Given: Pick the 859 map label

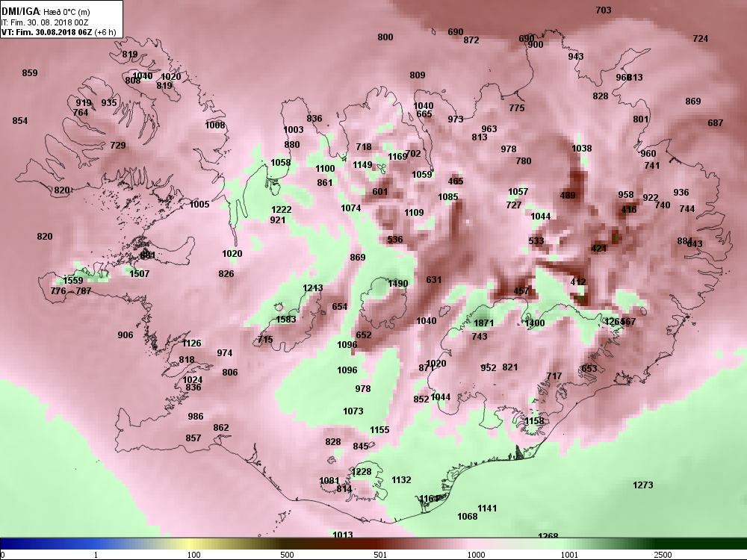Looking at the screenshot, I should pos(30,73).
